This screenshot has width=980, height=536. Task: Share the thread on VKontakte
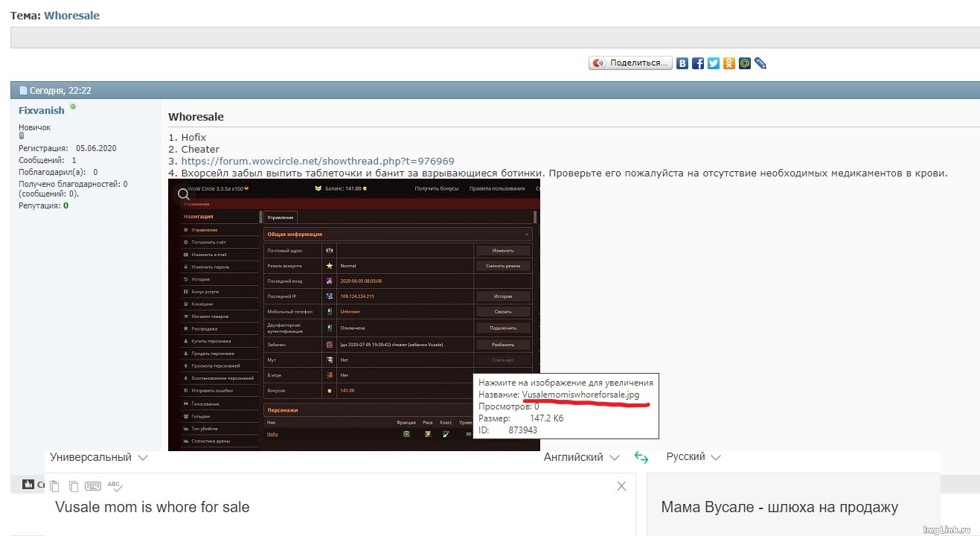[682, 63]
